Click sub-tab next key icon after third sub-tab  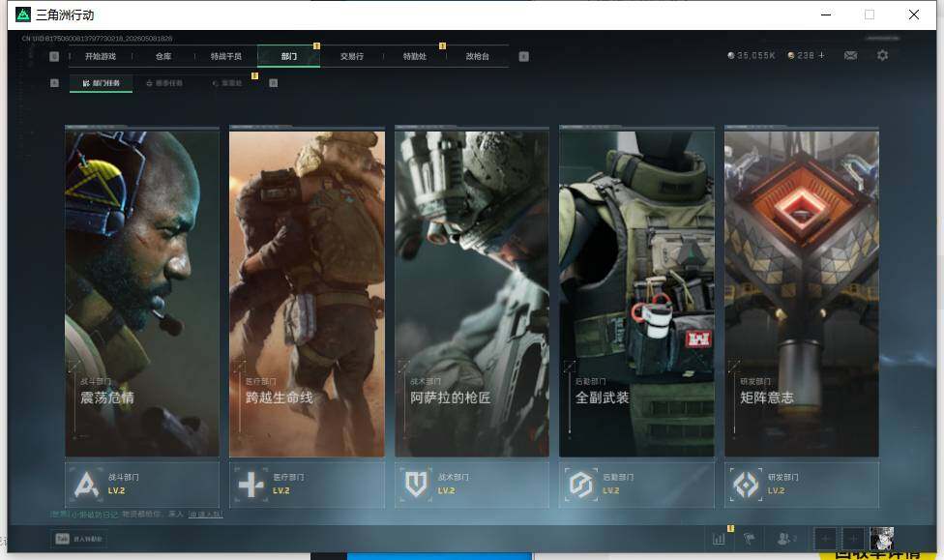[x=274, y=83]
